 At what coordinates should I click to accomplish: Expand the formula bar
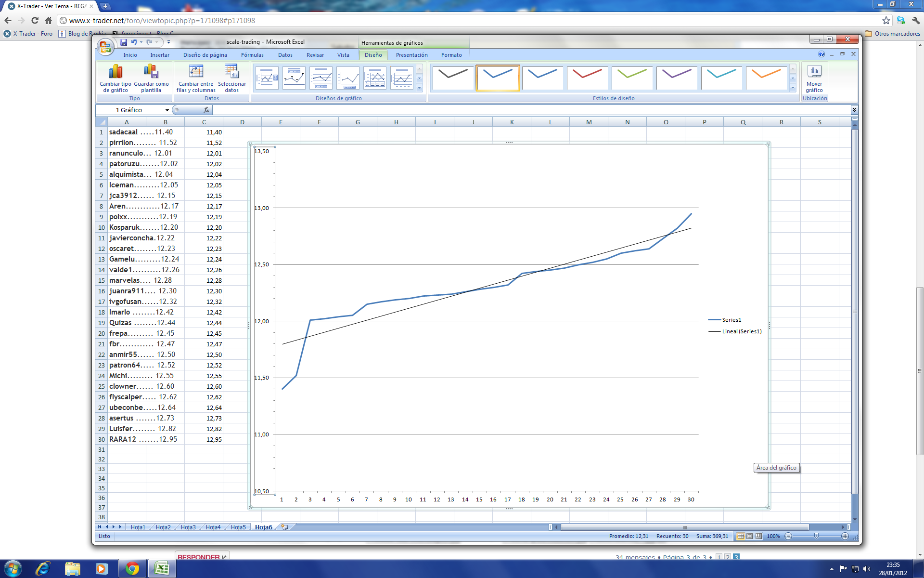(854, 110)
